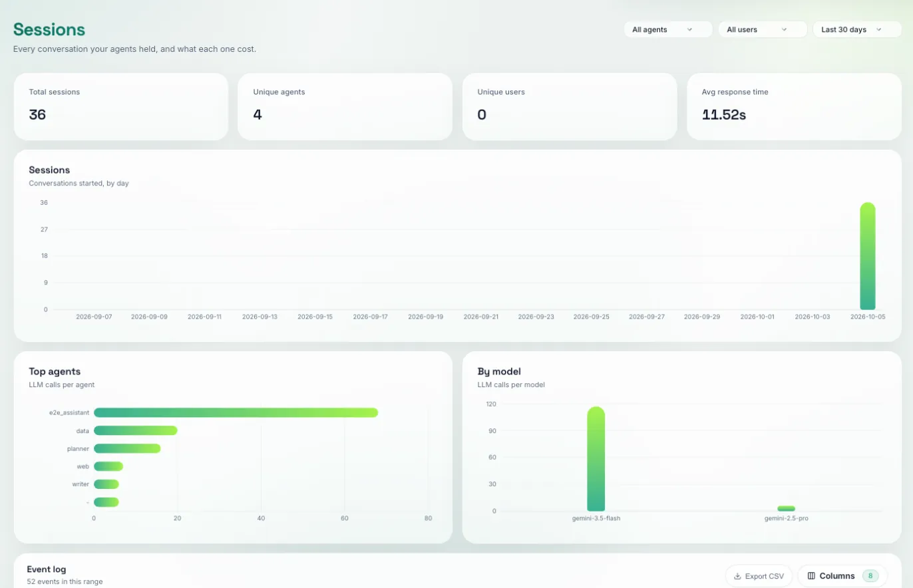Click the 2026-10-01 axis label

point(757,317)
